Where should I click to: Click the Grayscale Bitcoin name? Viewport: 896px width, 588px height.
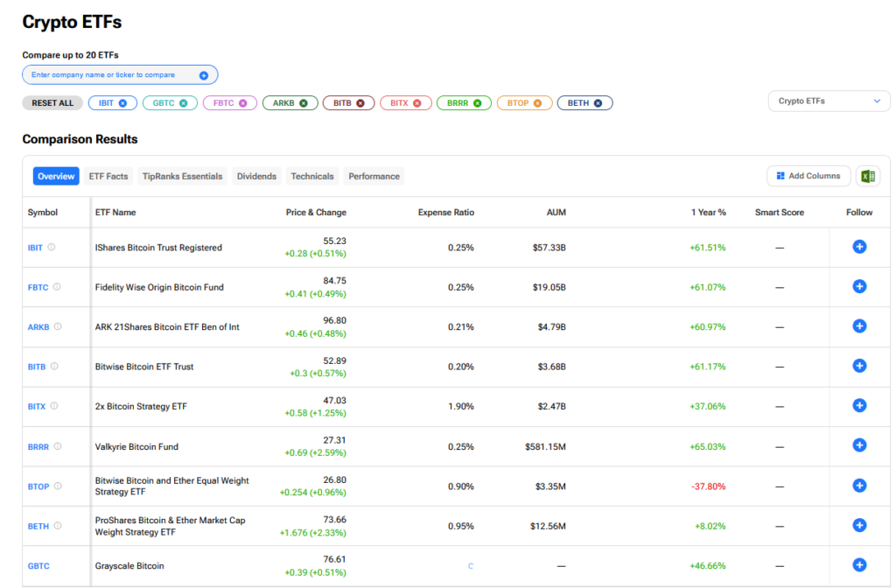[129, 566]
